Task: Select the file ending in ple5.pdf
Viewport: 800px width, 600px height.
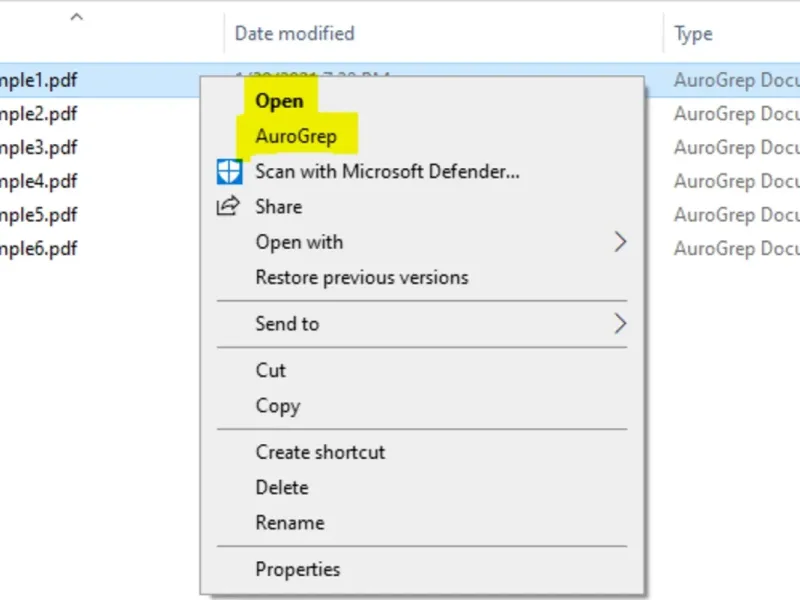Action: tap(40, 215)
